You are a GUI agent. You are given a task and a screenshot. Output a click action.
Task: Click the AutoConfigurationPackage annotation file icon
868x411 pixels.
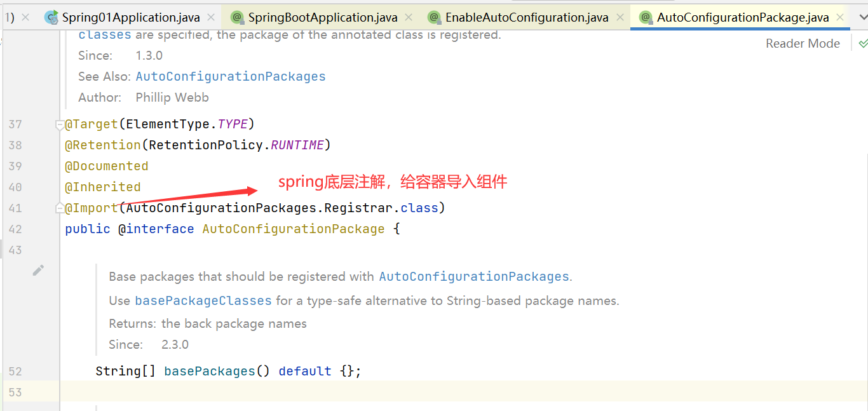click(x=646, y=17)
